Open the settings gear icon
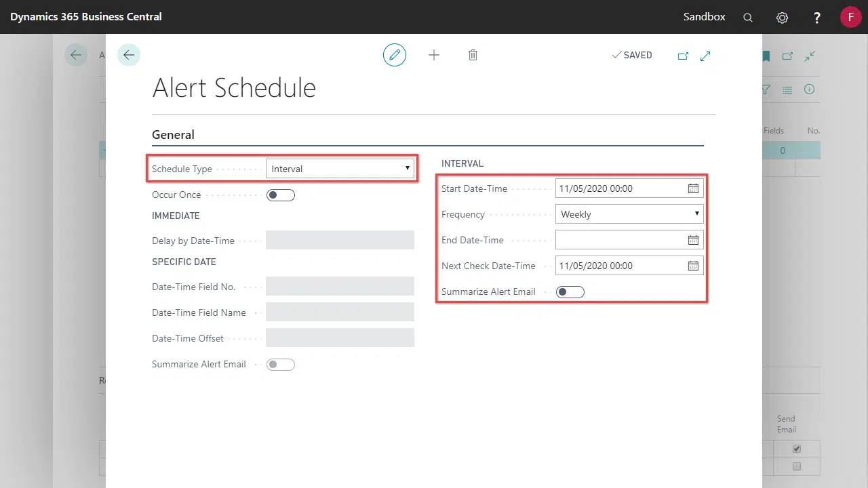 [782, 18]
